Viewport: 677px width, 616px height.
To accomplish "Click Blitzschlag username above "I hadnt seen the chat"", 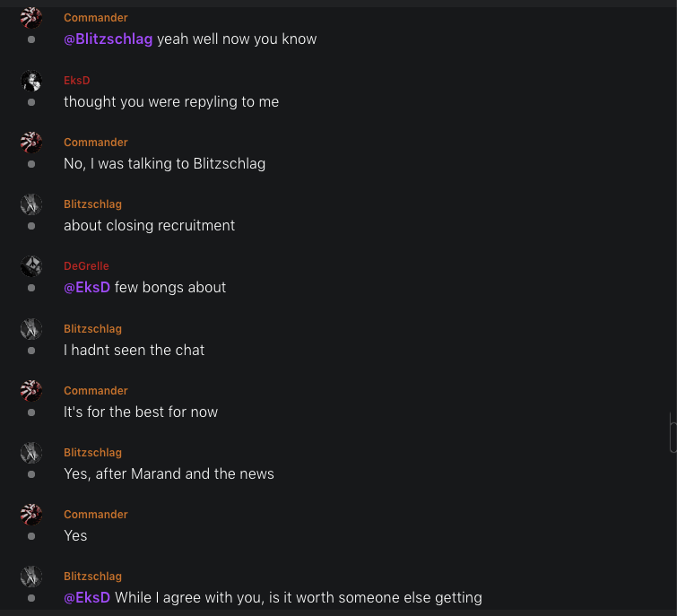I will pos(92,329).
